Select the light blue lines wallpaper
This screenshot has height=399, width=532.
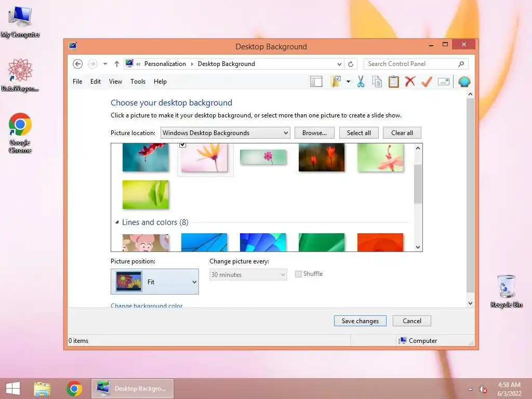(x=204, y=242)
